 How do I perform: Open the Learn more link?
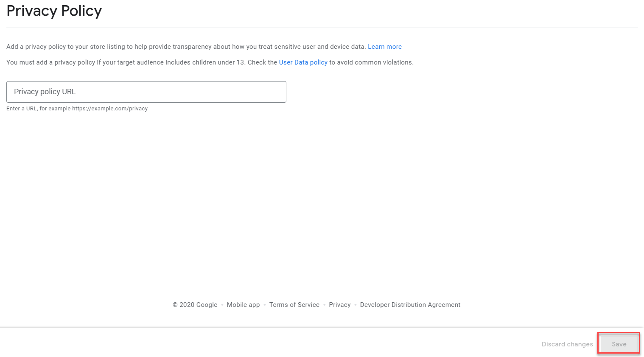click(384, 47)
